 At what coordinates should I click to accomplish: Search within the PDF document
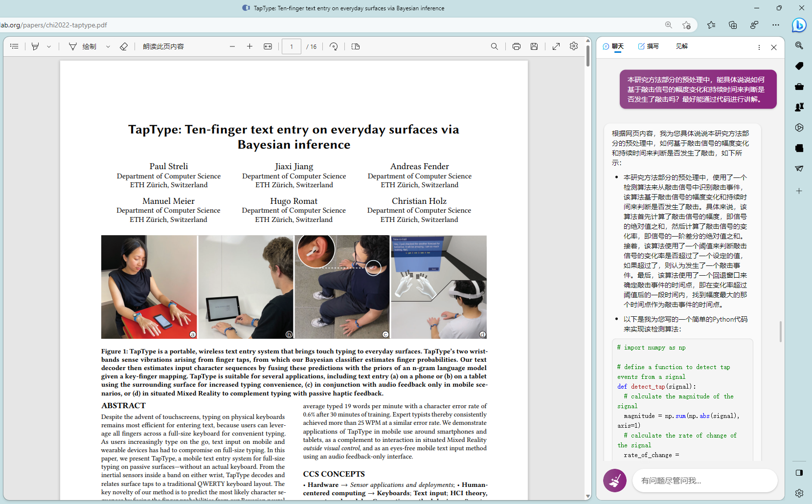pos(495,46)
